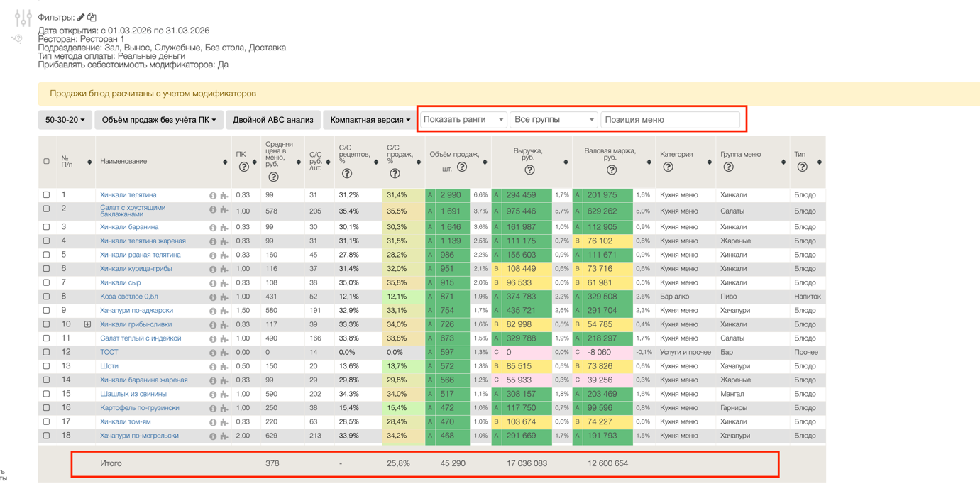Image resolution: width=980 pixels, height=491 pixels.
Task: Click puzzle icon in Шоти row
Action: [224, 367]
